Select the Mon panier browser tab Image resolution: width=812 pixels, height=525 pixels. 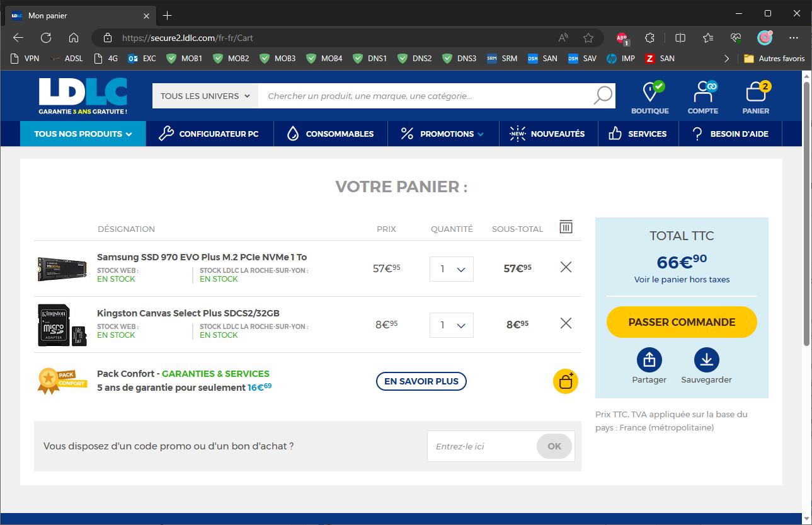tap(79, 15)
